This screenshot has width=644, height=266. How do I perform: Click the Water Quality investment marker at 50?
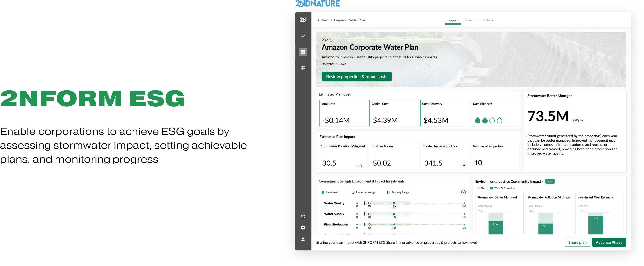[394, 203]
